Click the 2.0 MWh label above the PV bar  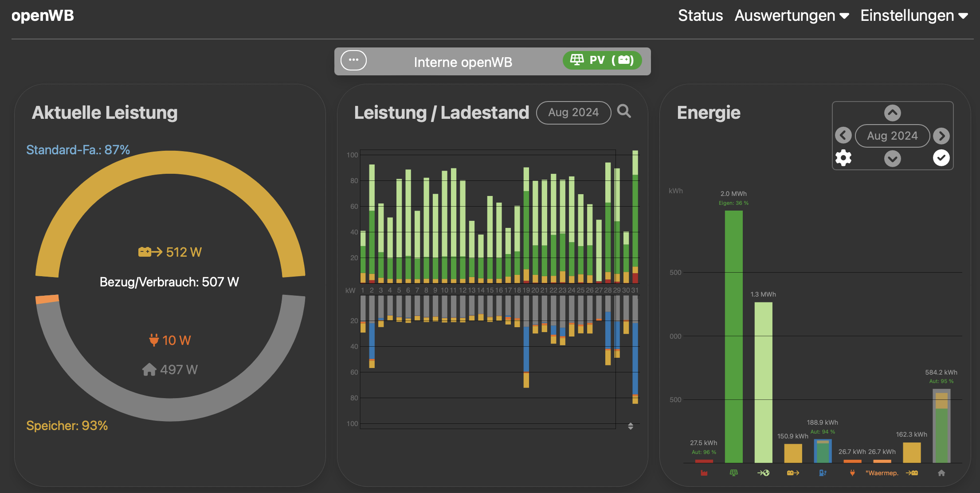[x=733, y=194]
